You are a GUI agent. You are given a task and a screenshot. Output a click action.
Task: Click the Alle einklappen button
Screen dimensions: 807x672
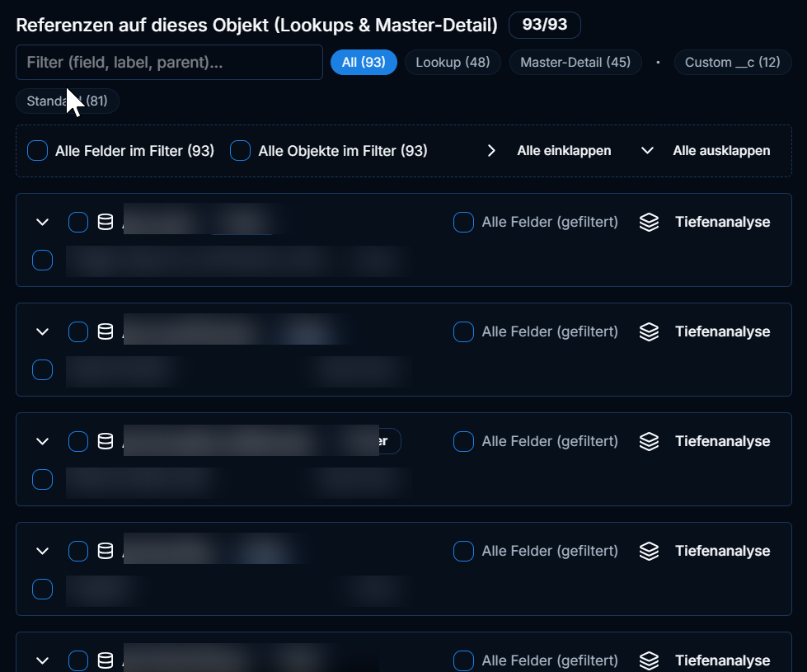pyautogui.click(x=564, y=151)
